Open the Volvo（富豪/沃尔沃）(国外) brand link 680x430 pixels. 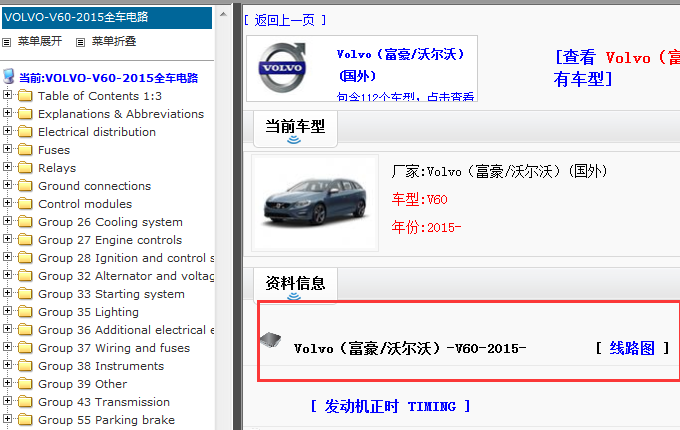pyautogui.click(x=401, y=65)
